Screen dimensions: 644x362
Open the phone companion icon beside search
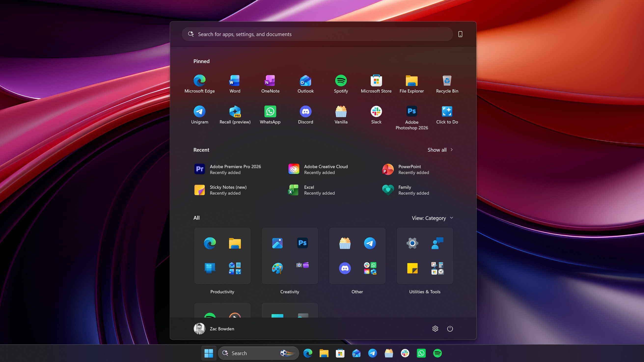tap(460, 34)
